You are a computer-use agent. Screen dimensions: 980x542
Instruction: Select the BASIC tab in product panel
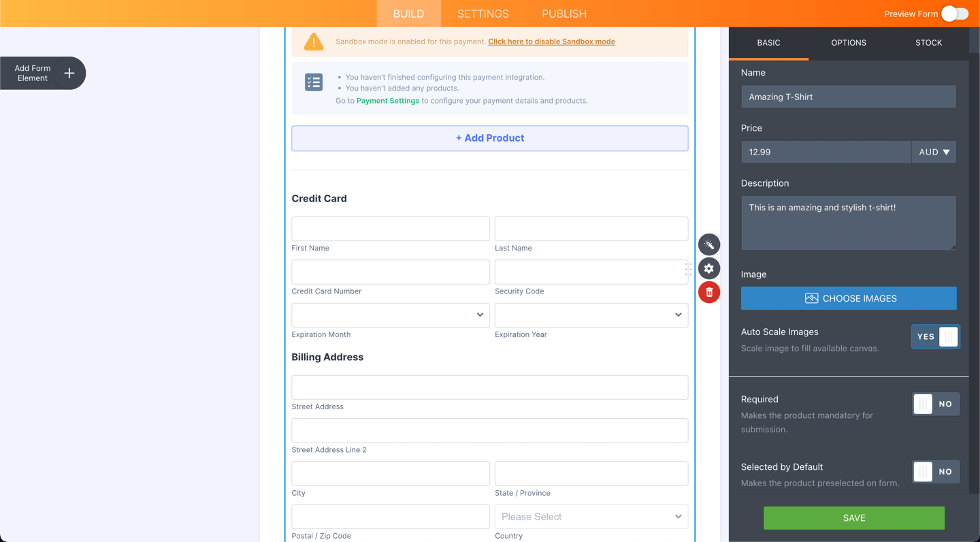pos(768,42)
